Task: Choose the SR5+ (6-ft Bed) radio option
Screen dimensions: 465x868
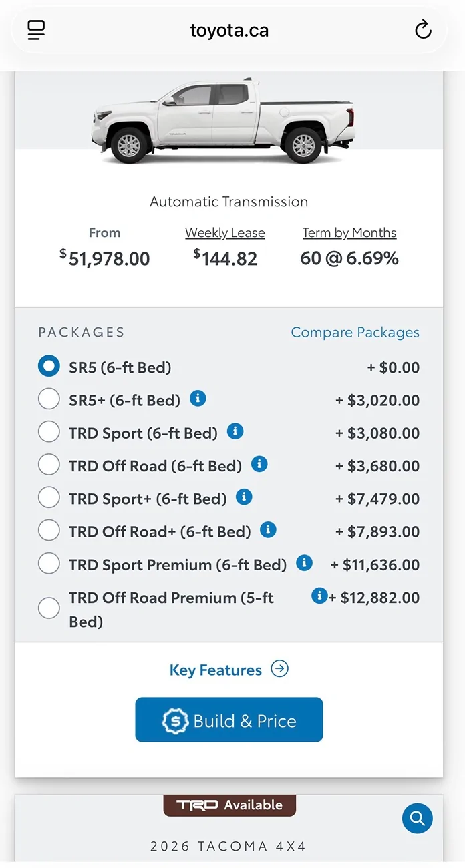Action: 49,399
